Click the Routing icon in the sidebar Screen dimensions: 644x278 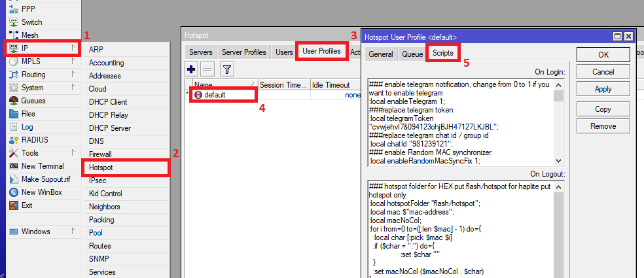[x=14, y=75]
